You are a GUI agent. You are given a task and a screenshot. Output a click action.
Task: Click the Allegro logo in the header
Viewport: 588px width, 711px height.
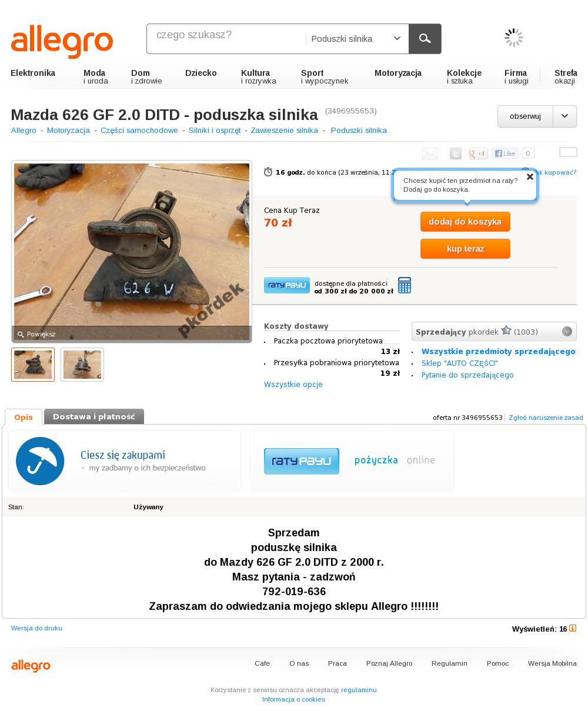(x=62, y=41)
